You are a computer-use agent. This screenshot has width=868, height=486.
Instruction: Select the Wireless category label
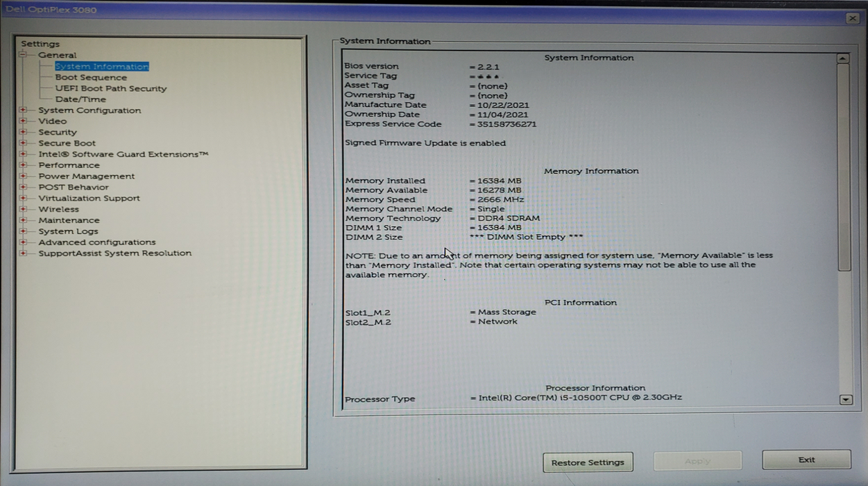[x=59, y=209]
